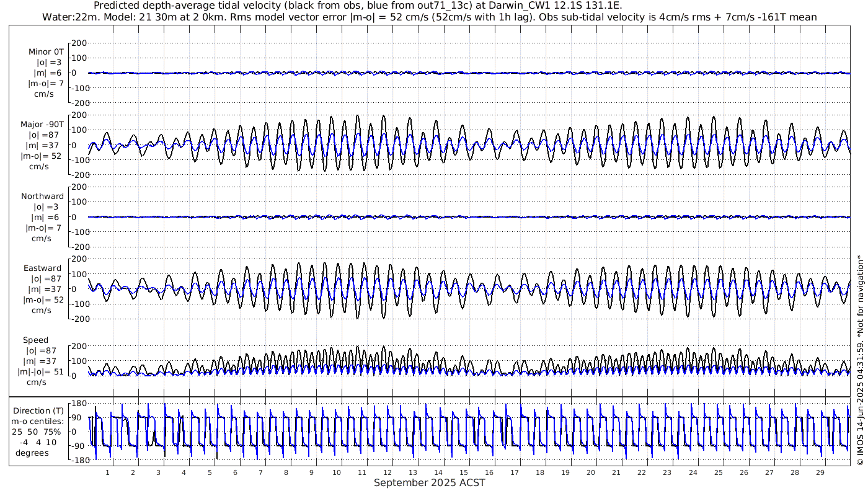Click the 'degrees' unit label
This screenshot has height=496, width=868.
click(x=32, y=453)
